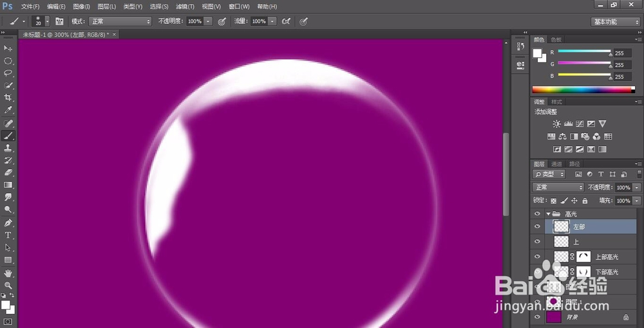Switch to the 色板 tab
The height and width of the screenshot is (328, 644).
coord(556,40)
